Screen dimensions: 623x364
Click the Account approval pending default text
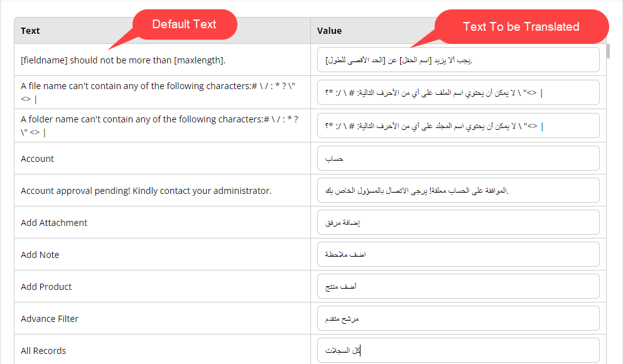click(146, 191)
